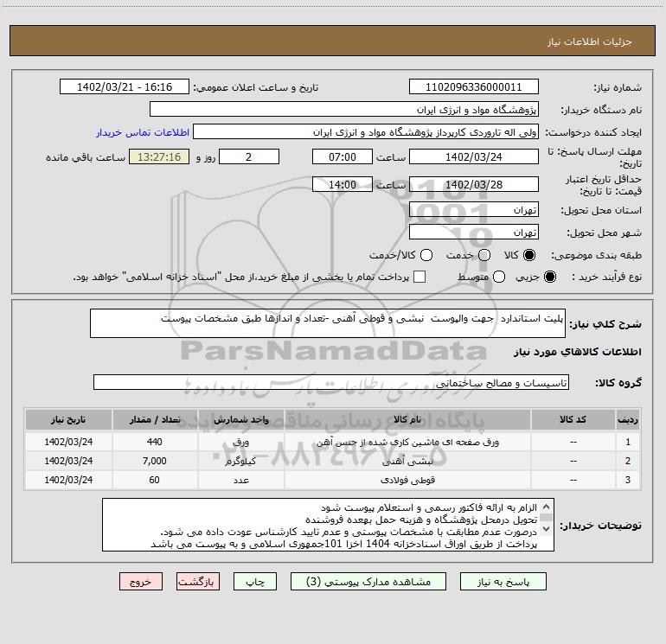Click the تاریخ نیاز column header
This screenshot has width=666, height=644.
click(x=68, y=419)
